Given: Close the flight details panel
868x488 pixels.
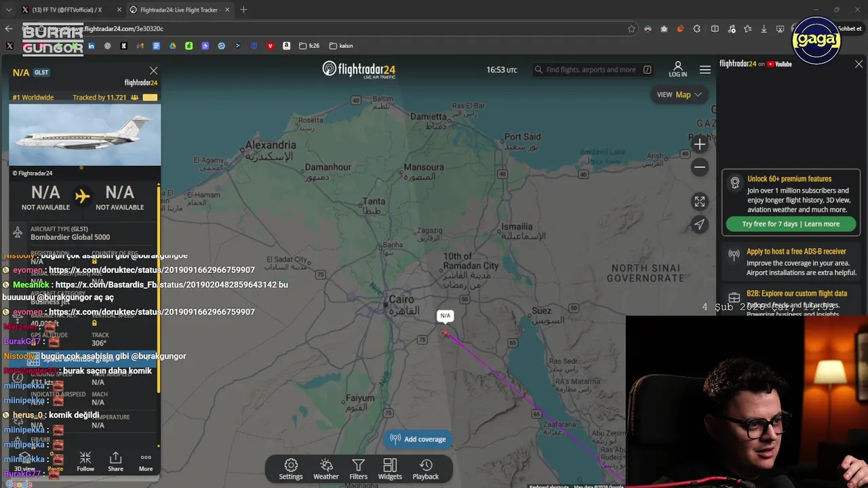Looking at the screenshot, I should click(153, 70).
